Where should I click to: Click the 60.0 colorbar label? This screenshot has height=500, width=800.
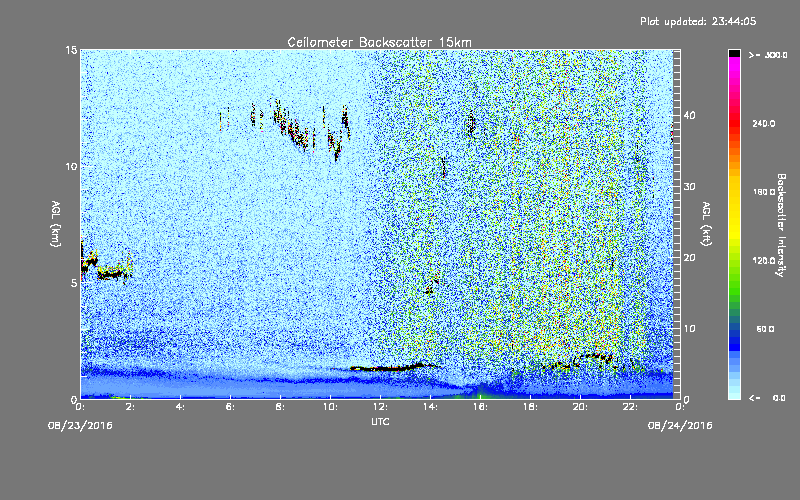(x=765, y=329)
